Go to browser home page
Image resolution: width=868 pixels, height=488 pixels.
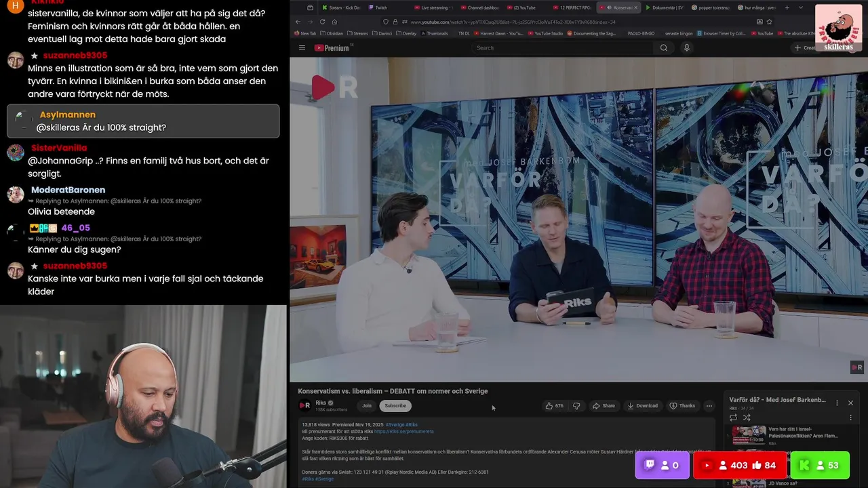click(334, 22)
